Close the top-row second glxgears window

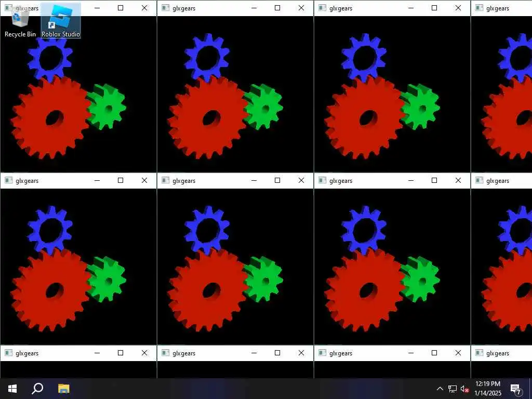tap(301, 8)
